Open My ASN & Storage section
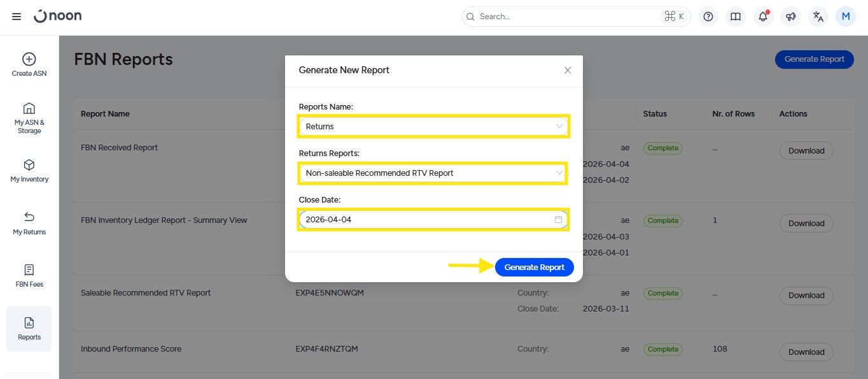This screenshot has width=868, height=379. (29, 118)
